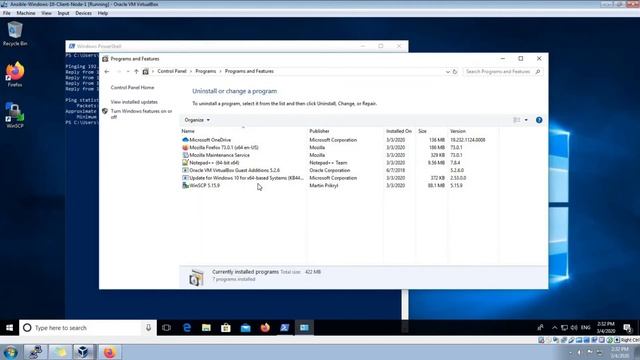This screenshot has height=360, width=640.
Task: Open Firefox from the host taskbar
Action: 109,352
